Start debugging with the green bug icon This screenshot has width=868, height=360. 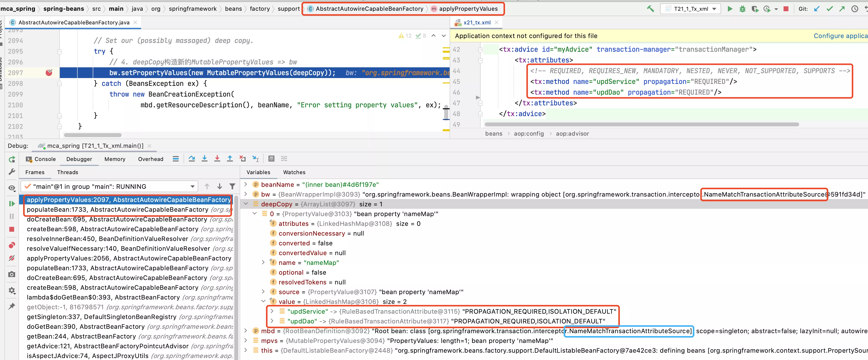pos(742,9)
